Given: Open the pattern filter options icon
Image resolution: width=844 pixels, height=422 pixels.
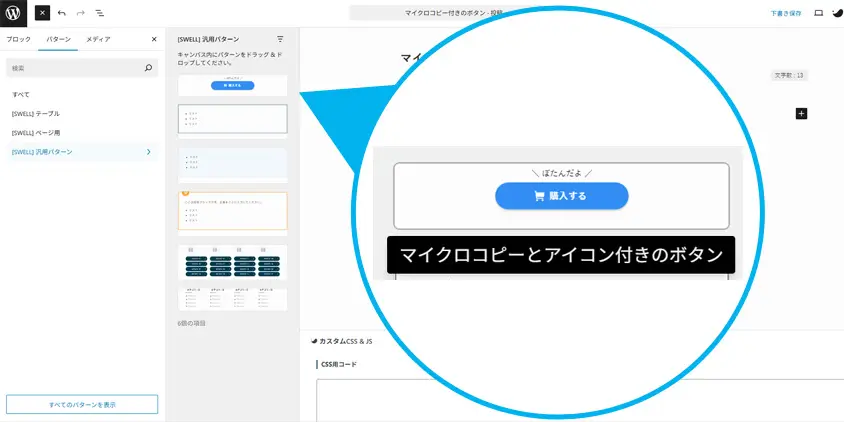Looking at the screenshot, I should pos(280,39).
